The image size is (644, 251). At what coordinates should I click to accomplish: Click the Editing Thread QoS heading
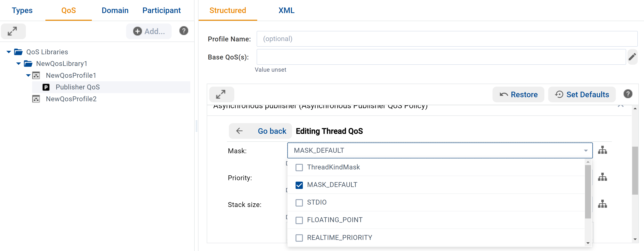tap(329, 131)
